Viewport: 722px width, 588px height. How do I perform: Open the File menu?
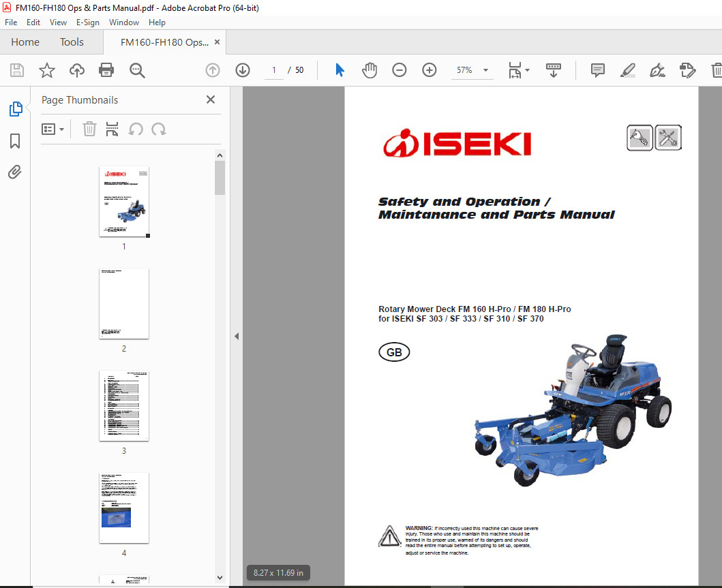pos(11,22)
